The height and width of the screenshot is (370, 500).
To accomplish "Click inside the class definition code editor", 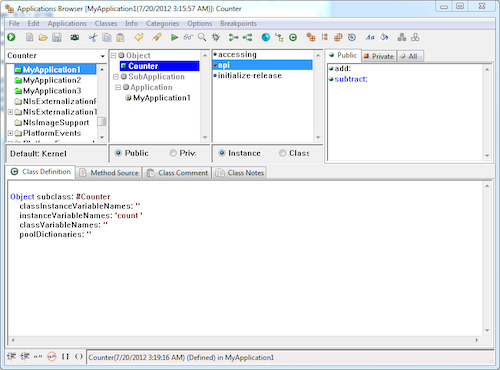I will coord(245,258).
